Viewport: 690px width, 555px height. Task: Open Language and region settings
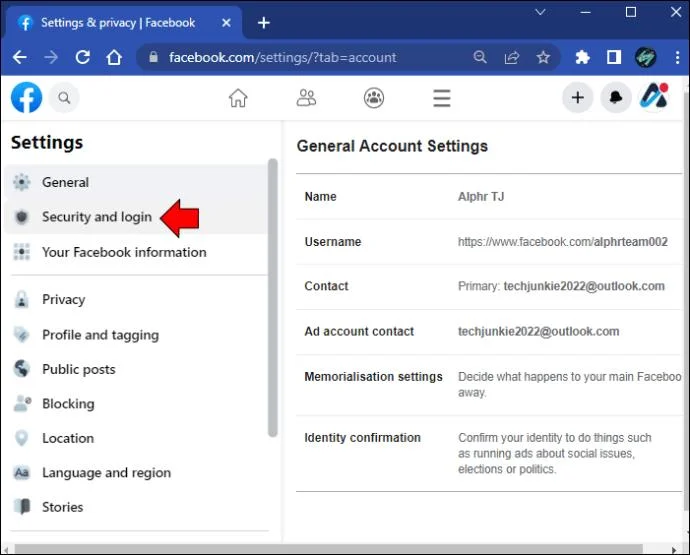point(135,472)
